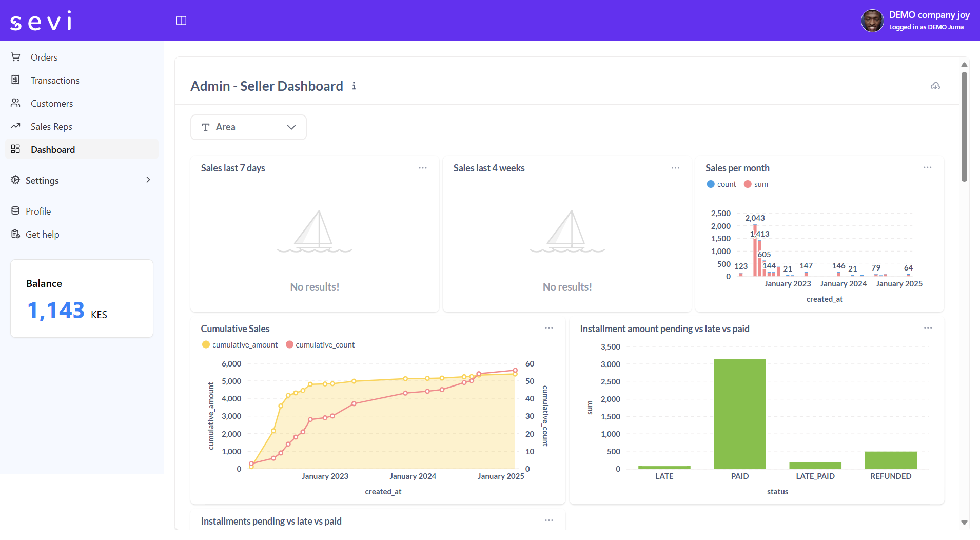The height and width of the screenshot is (540, 980).
Task: Click the Customers people icon
Action: pos(15,103)
